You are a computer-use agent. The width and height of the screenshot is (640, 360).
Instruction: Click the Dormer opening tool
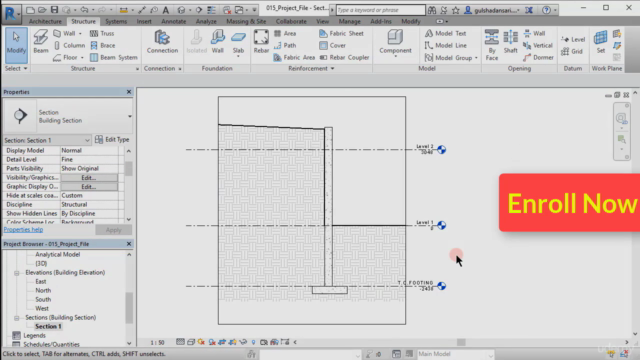(x=538, y=58)
